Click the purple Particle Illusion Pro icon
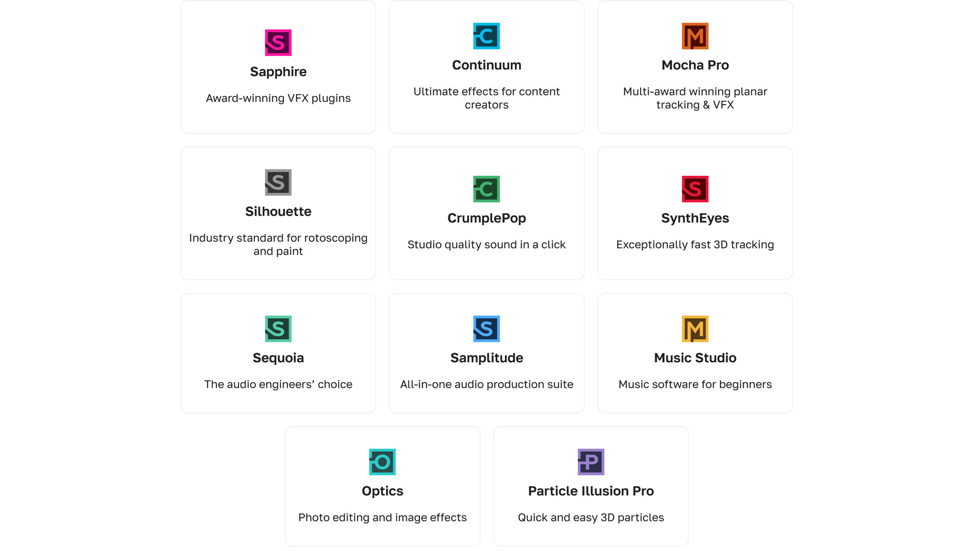This screenshot has height=551, width=980. pyautogui.click(x=591, y=462)
